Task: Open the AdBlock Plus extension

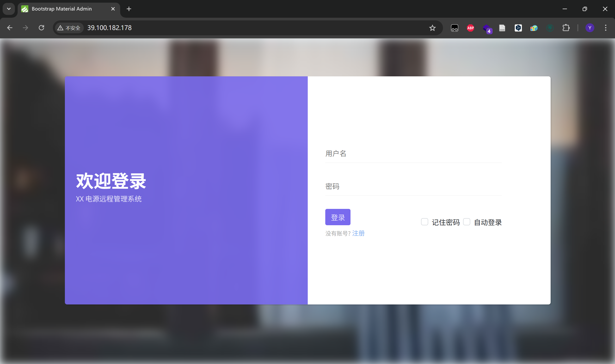Action: click(x=470, y=28)
